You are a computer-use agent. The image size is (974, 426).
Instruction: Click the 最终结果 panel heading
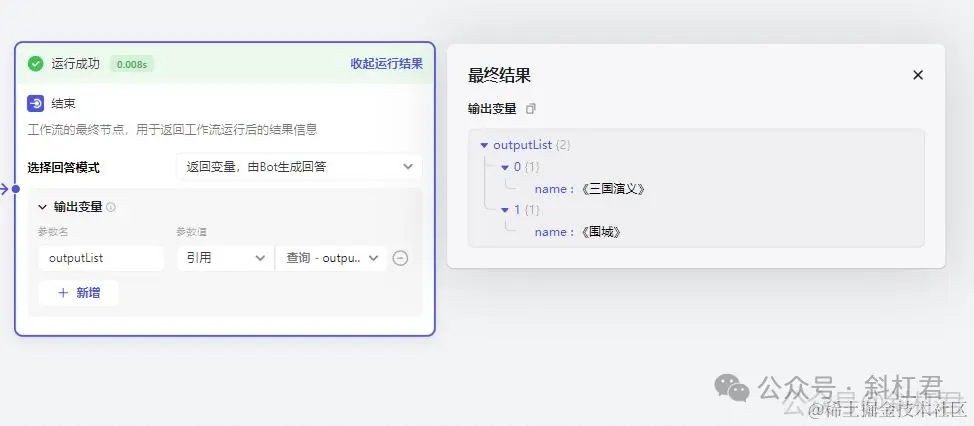point(499,76)
